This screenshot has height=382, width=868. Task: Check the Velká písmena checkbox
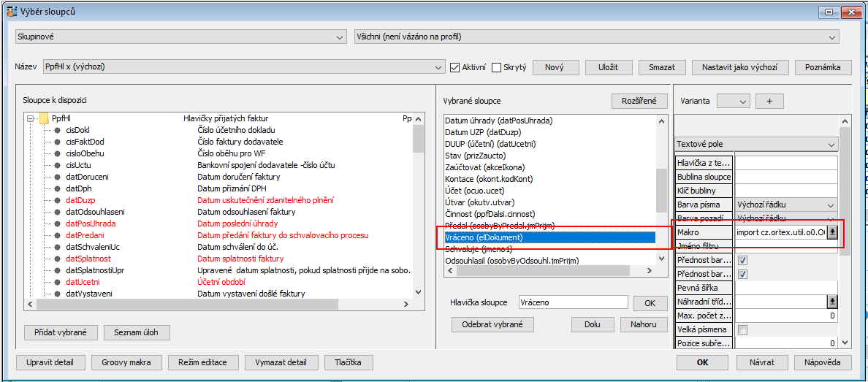click(743, 329)
